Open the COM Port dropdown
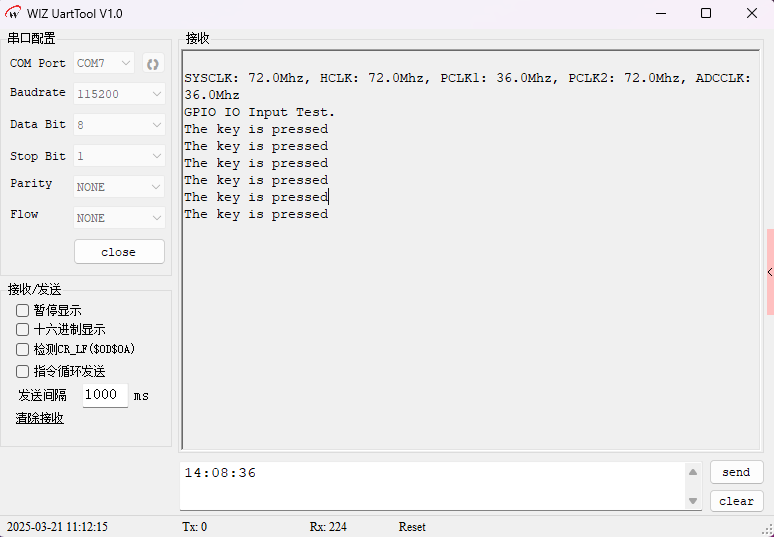774x537 pixels. pyautogui.click(x=104, y=63)
